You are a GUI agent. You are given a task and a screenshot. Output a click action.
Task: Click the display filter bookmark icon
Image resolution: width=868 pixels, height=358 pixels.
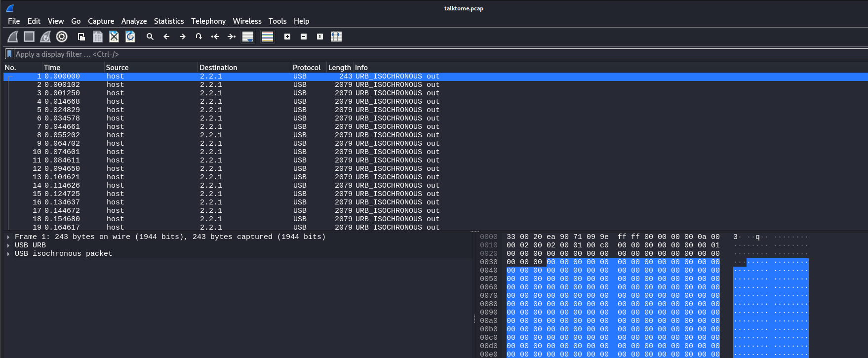coord(9,54)
